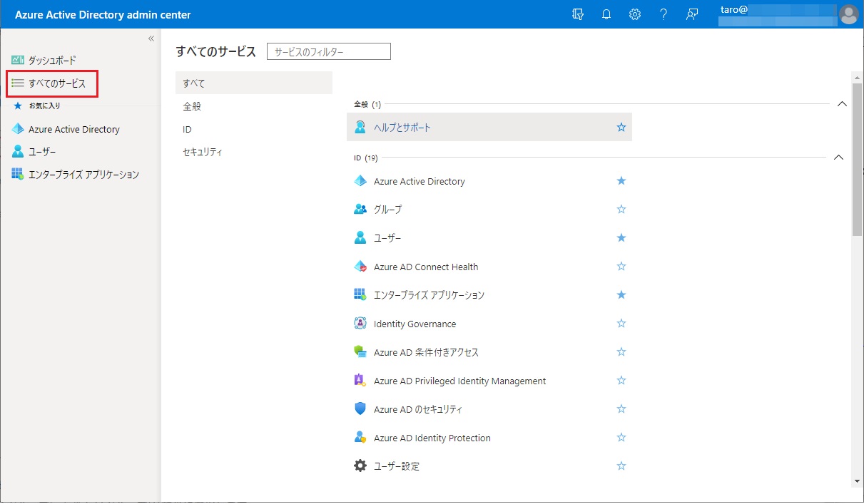Click the help question mark icon
This screenshot has width=864, height=504.
(663, 14)
